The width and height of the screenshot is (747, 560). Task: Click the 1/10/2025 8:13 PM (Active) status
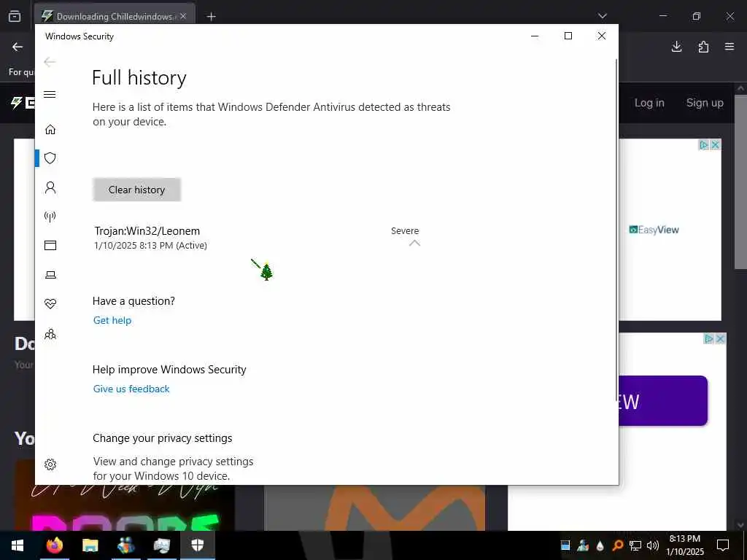(150, 246)
